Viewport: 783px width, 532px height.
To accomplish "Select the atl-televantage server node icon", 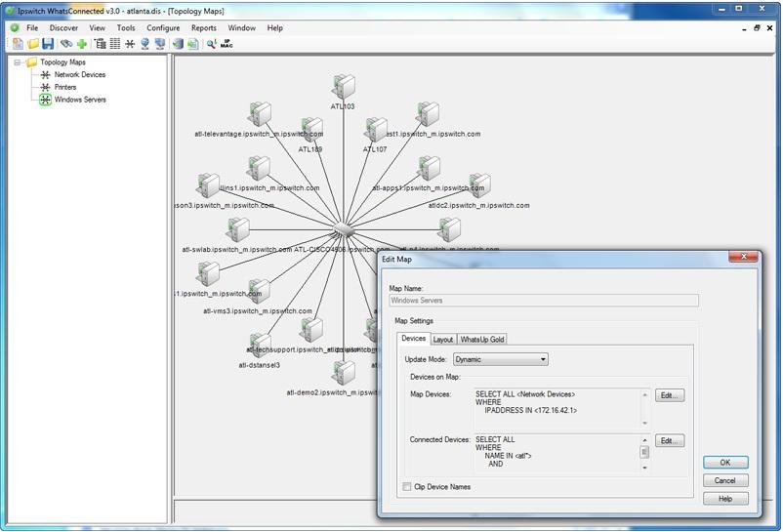I will [x=260, y=114].
